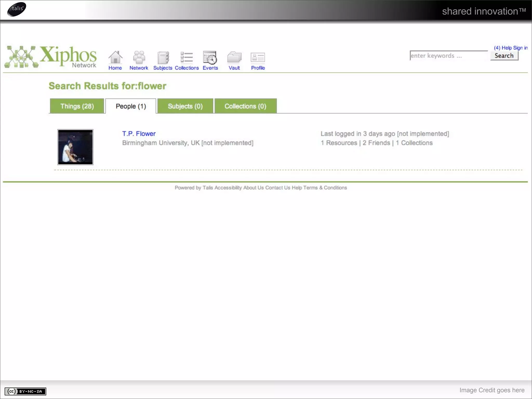Screen dimensions: 532x399
Task: Click the "2 Friends" text
Action: click(x=376, y=143)
